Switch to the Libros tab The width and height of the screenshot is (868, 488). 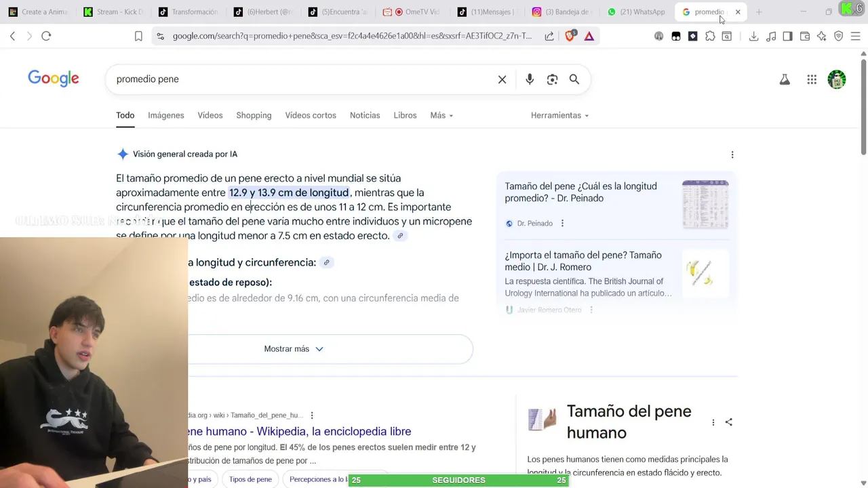coord(405,115)
